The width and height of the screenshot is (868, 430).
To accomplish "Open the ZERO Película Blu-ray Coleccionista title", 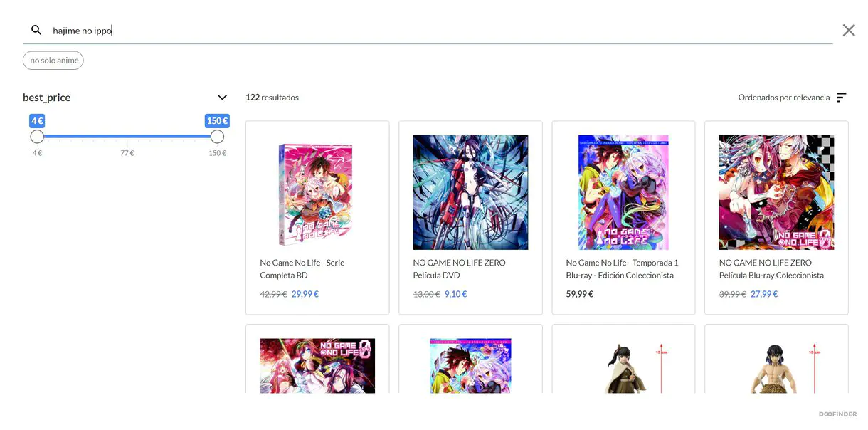I will point(772,269).
